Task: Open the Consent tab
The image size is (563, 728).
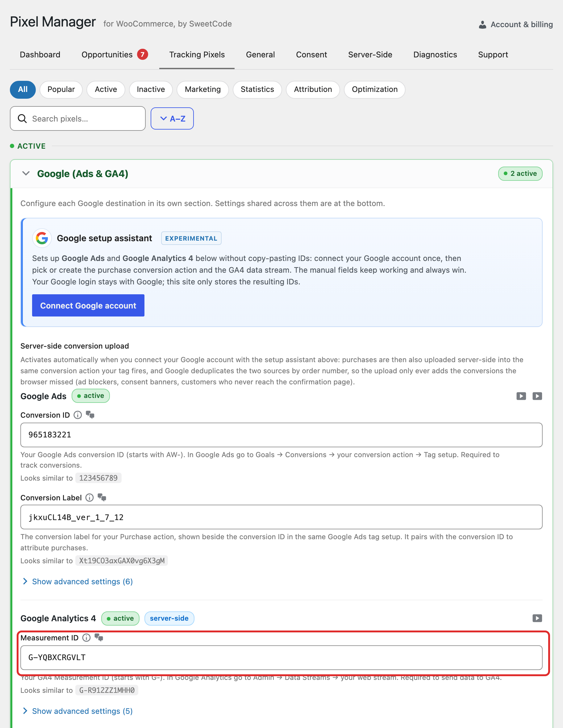Action: 311,55
